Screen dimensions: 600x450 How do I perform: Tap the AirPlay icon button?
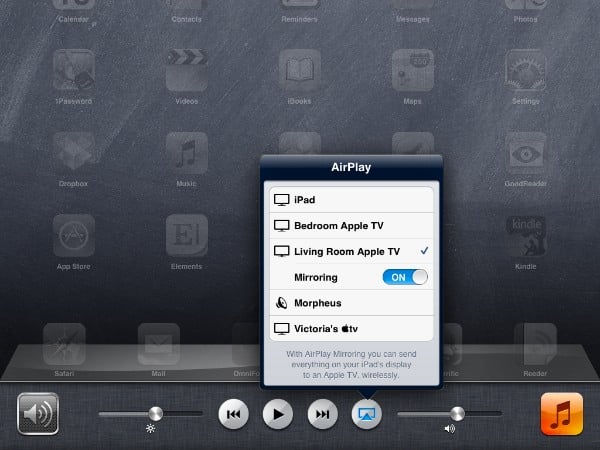(367, 414)
